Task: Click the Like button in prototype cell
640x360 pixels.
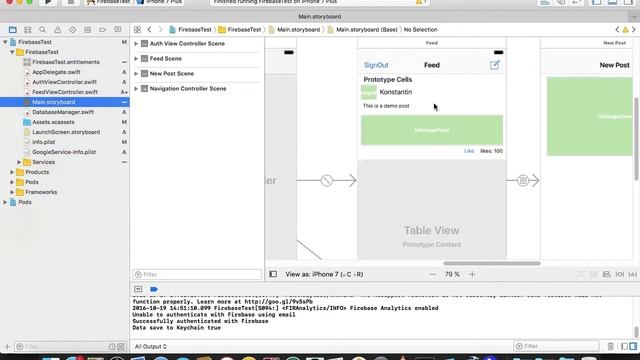Action: (x=469, y=151)
